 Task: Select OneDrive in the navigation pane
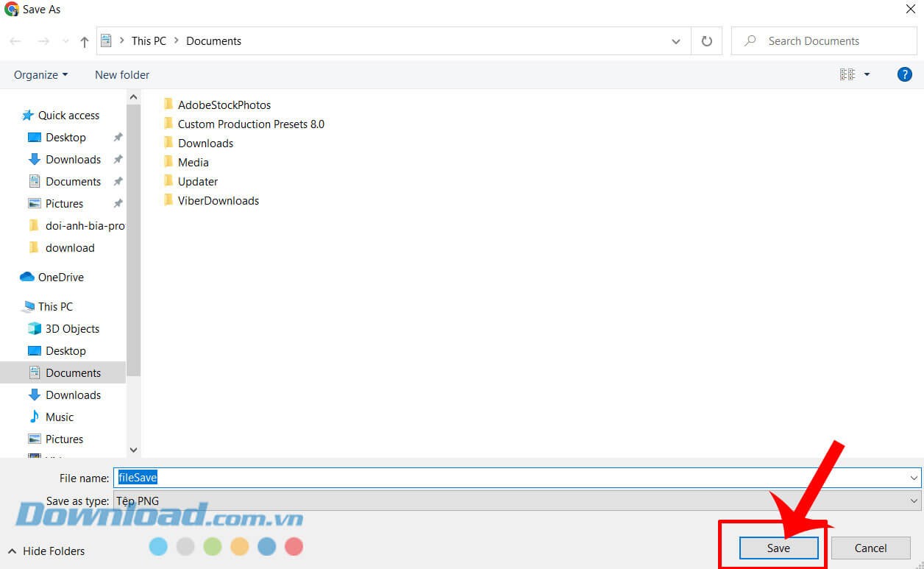60,278
